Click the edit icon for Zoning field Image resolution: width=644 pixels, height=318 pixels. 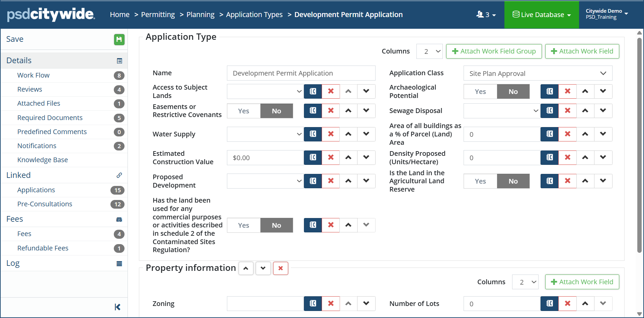point(313,303)
